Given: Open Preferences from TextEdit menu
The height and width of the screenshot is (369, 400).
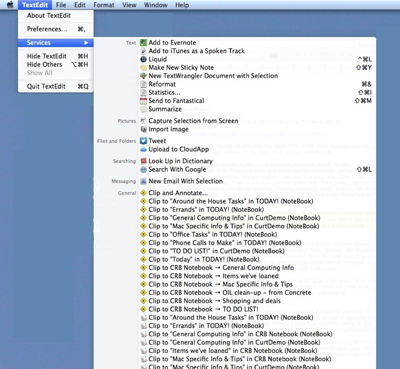Looking at the screenshot, I should click(x=56, y=29).
